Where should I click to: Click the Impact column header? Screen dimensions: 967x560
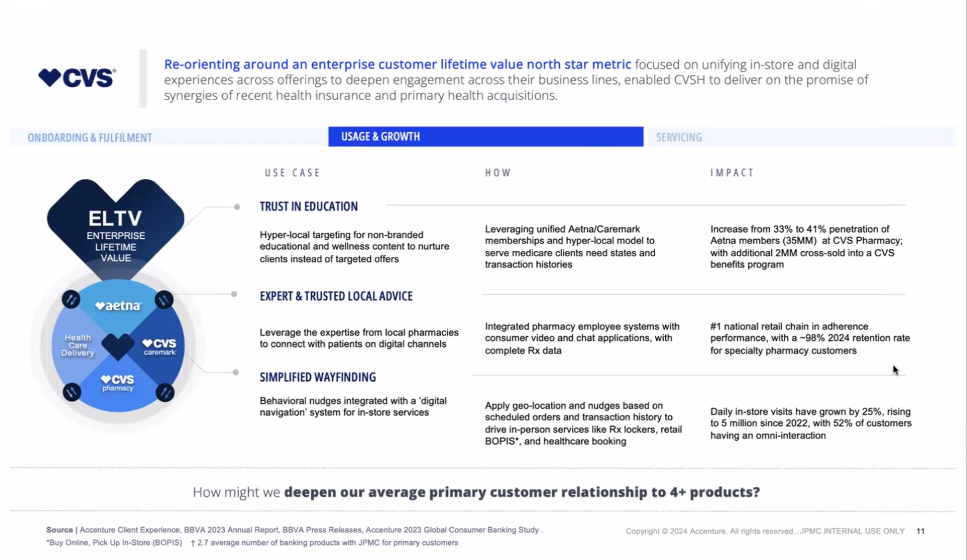[x=732, y=173]
